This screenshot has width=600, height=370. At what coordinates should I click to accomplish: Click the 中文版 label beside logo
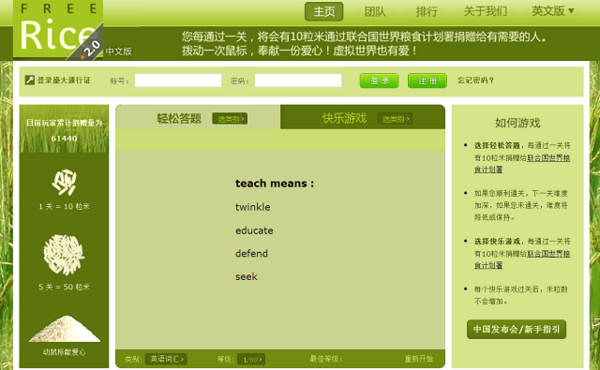pos(119,51)
